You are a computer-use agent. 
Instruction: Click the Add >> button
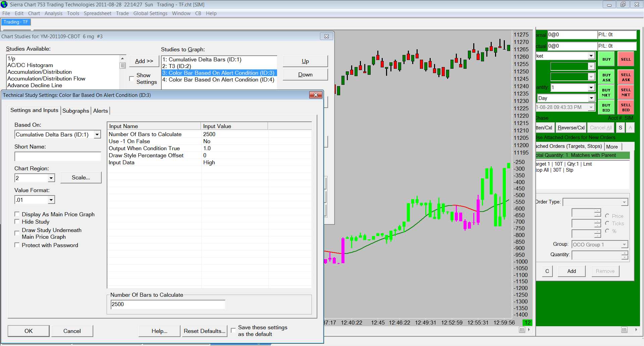tap(144, 61)
